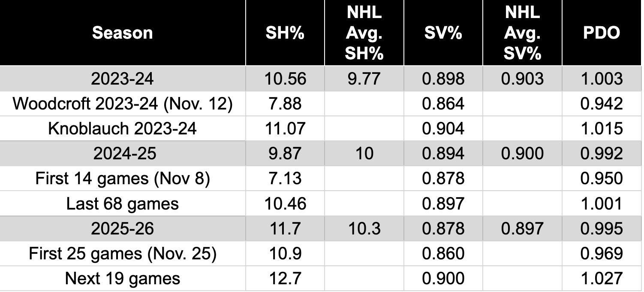This screenshot has height=292, width=644.
Task: Click the Next 19 games row label
Action: click(x=122, y=278)
